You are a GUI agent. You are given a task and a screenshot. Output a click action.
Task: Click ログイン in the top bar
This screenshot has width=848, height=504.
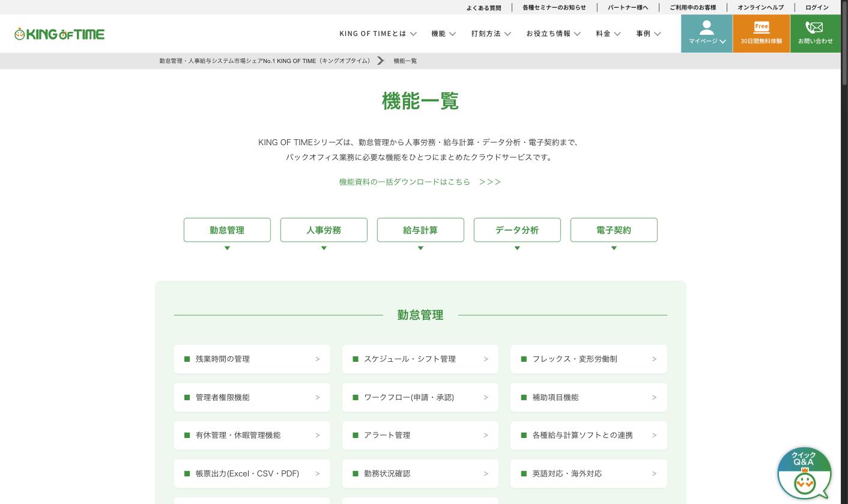pyautogui.click(x=817, y=8)
